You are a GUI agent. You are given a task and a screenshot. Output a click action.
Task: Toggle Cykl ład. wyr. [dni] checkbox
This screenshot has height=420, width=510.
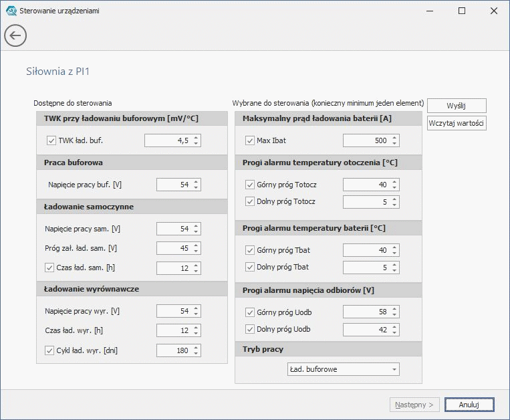click(49, 350)
